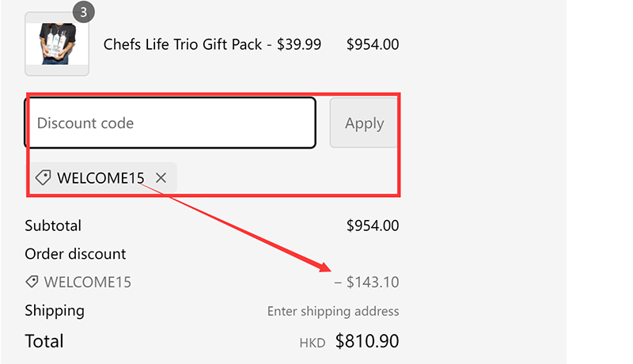Click the total amount $810.90

(x=367, y=341)
